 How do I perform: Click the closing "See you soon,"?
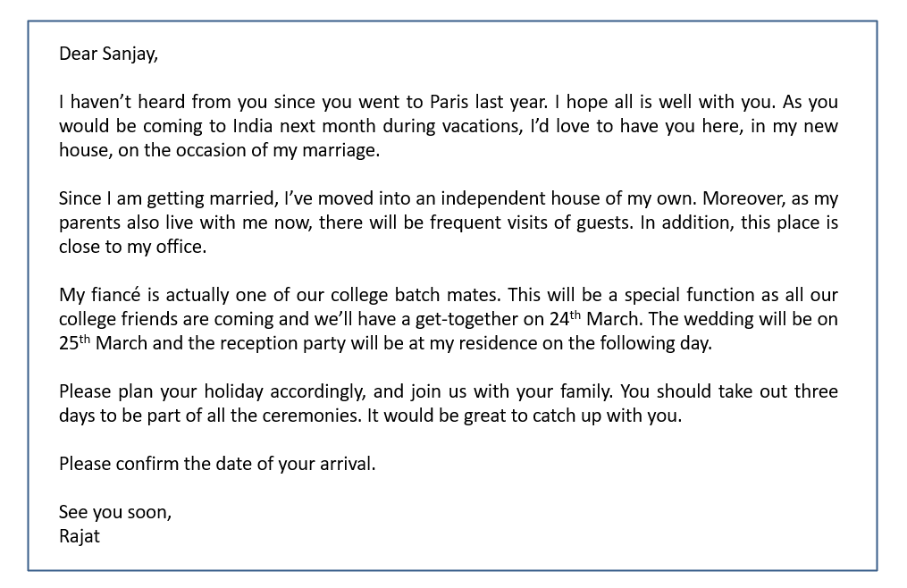[x=115, y=512]
